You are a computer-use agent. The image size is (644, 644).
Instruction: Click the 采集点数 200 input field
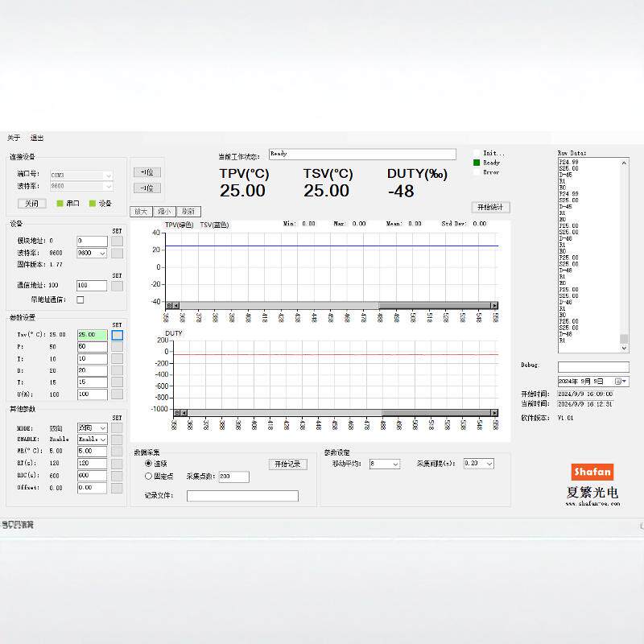pyautogui.click(x=234, y=477)
